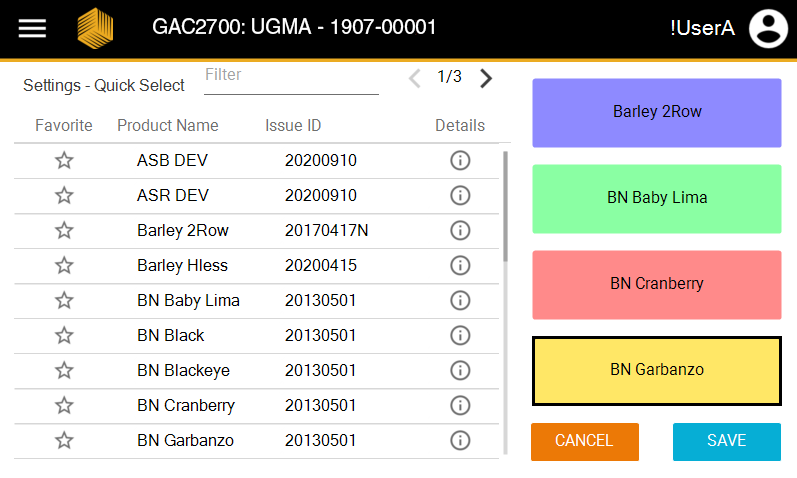Open the user account profile icon
This screenshot has height=478, width=797.
(x=768, y=28)
